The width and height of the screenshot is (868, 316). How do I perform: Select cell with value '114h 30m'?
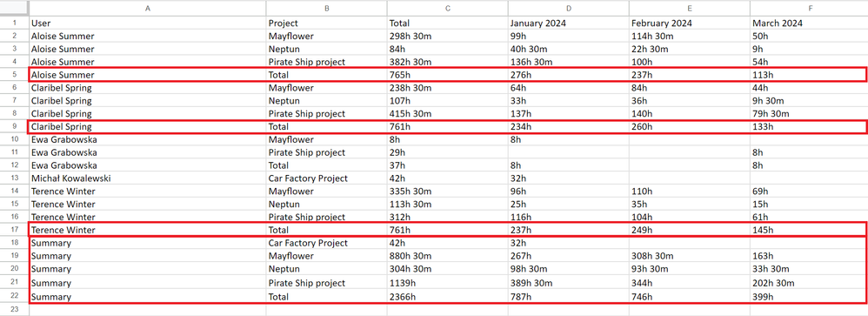click(x=689, y=36)
